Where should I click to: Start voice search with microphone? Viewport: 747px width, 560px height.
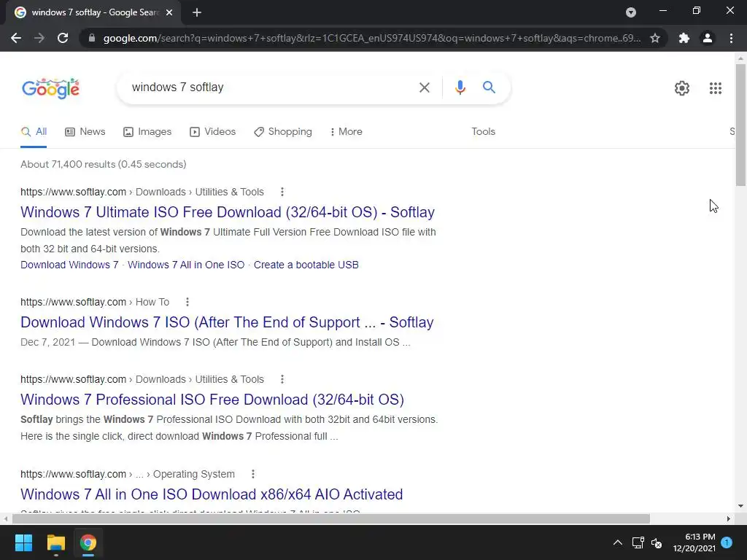point(460,87)
